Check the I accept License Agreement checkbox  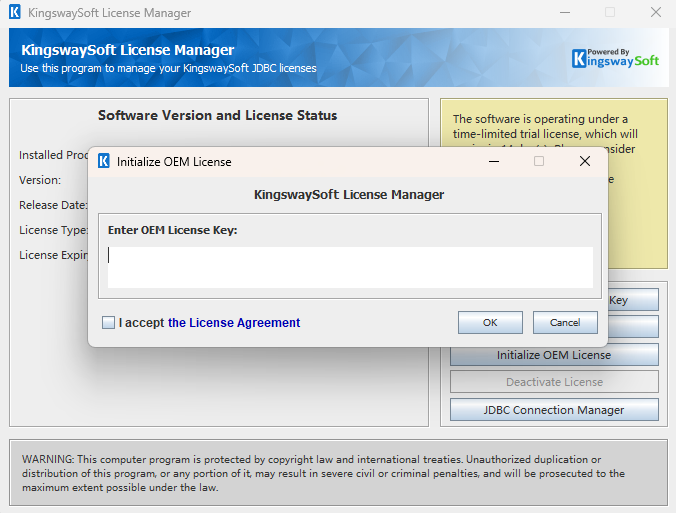point(108,322)
